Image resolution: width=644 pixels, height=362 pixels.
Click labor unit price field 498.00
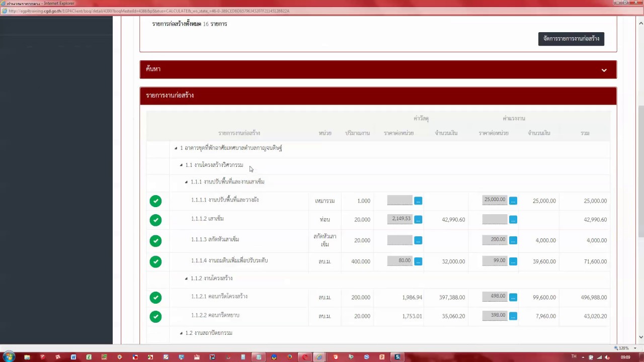pyautogui.click(x=495, y=297)
